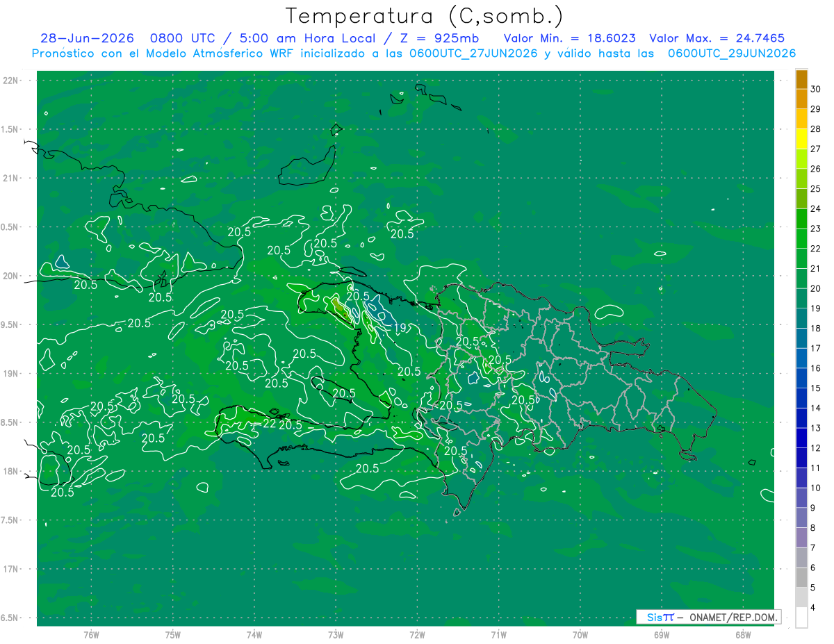Screen dimensions: 834x644
Task: Click the "22N" latitude axis label
Action: point(10,81)
